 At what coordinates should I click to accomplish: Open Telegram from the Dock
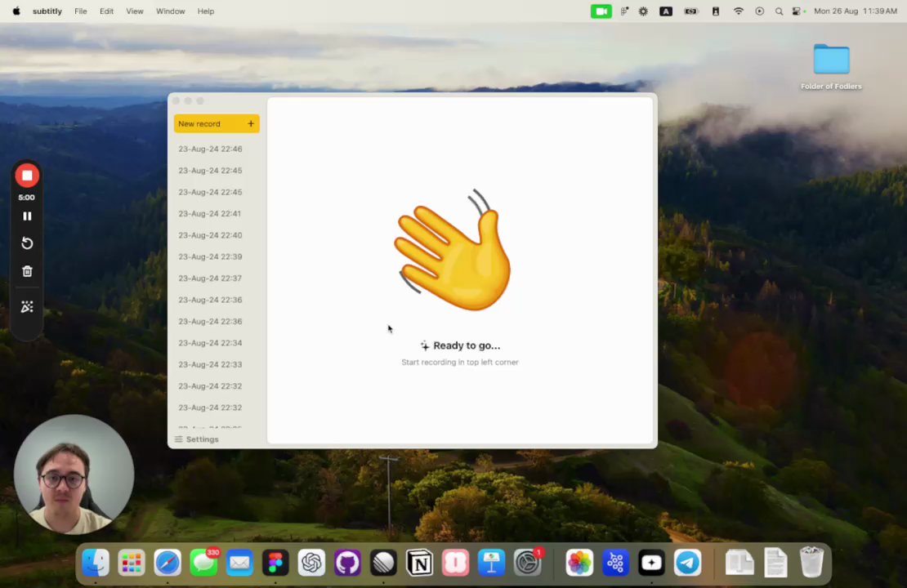pos(688,563)
